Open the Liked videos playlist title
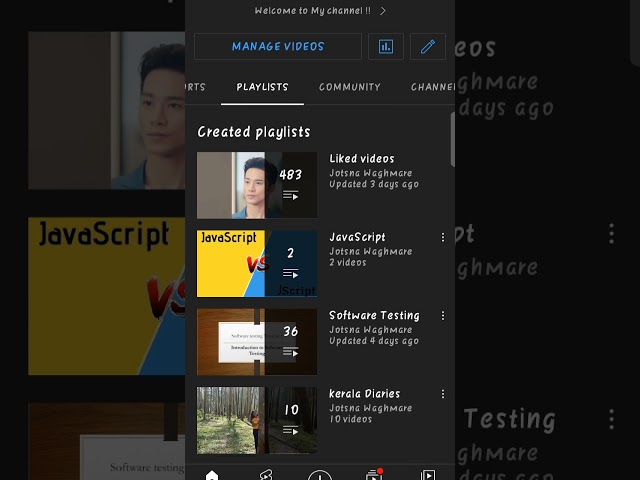This screenshot has width=640, height=480. click(x=362, y=159)
